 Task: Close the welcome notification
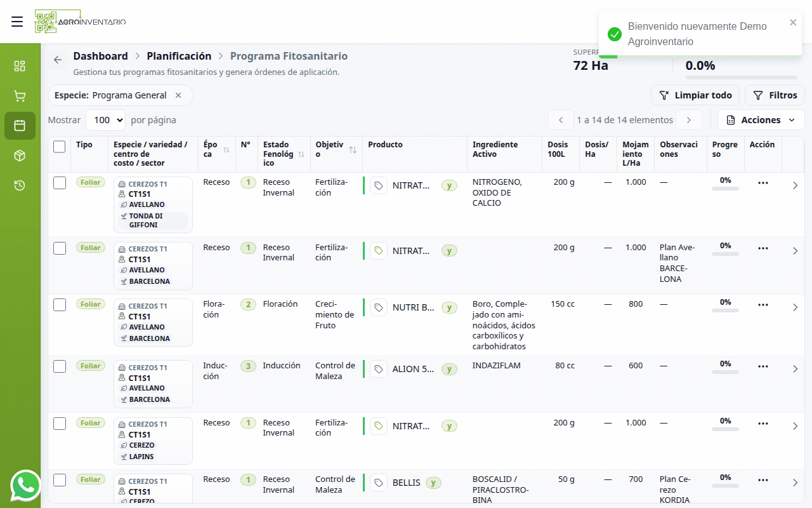(x=793, y=22)
